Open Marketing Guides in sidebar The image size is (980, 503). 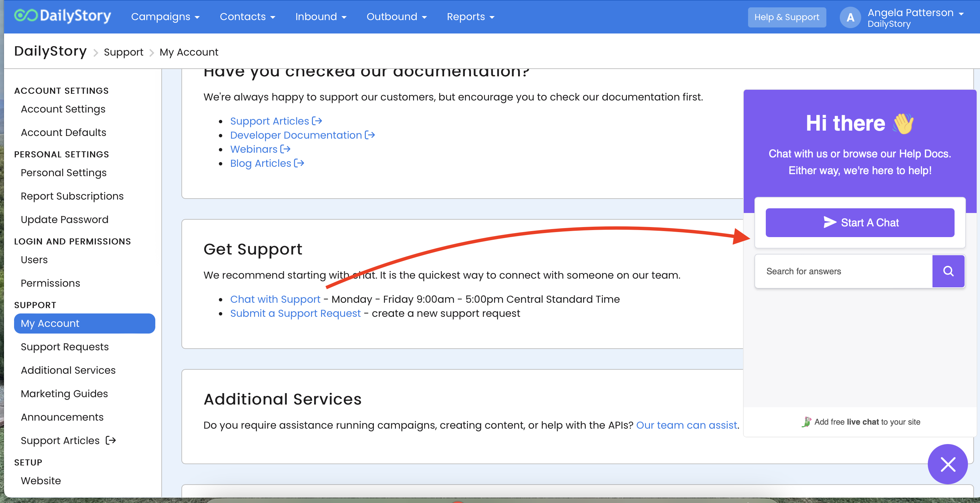point(64,394)
